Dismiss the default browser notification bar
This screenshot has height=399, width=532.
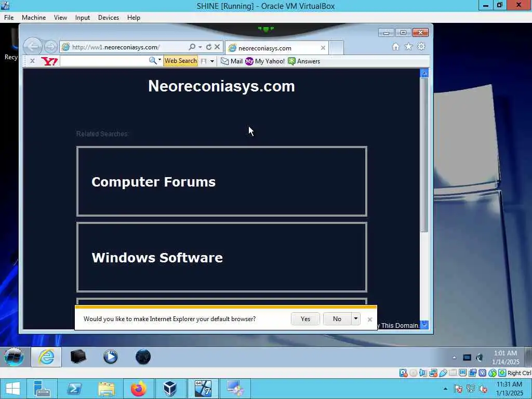(x=370, y=320)
